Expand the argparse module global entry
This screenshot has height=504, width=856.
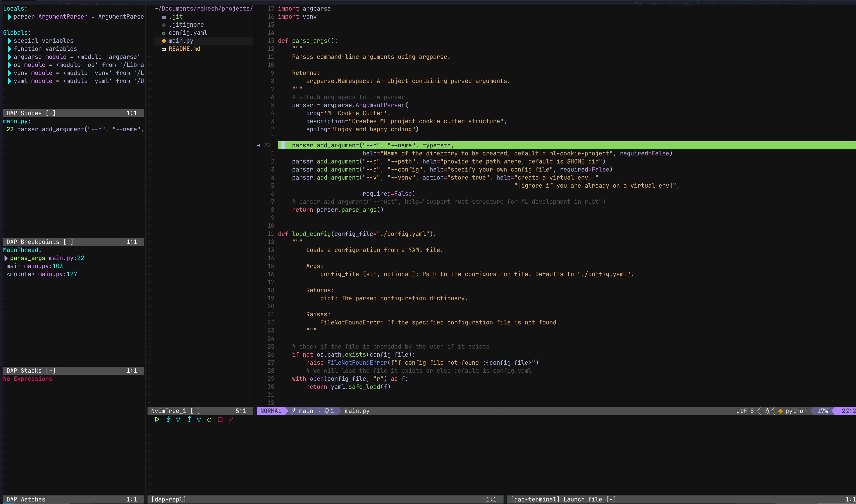(10, 57)
